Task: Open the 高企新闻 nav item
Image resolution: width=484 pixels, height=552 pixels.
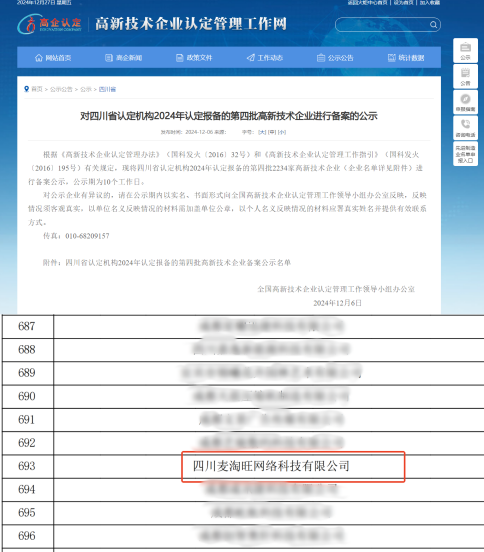Action: click(x=124, y=58)
